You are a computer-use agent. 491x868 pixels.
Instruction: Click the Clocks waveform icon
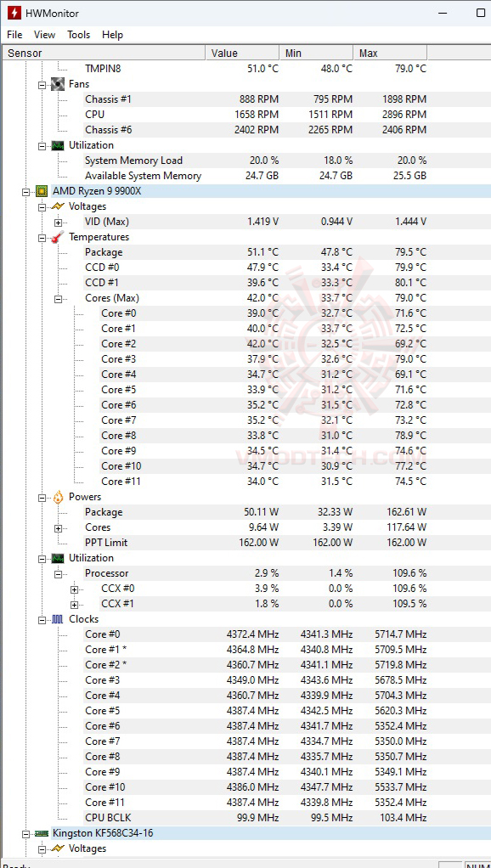click(58, 619)
